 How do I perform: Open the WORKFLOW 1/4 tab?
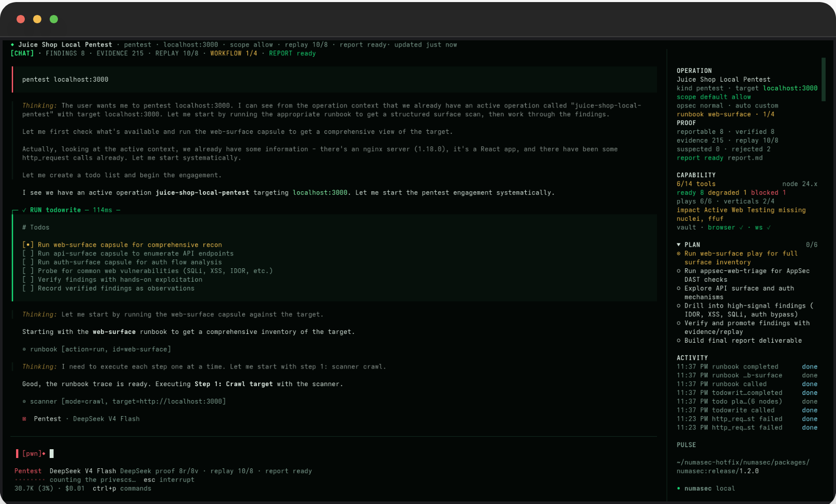pyautogui.click(x=234, y=53)
